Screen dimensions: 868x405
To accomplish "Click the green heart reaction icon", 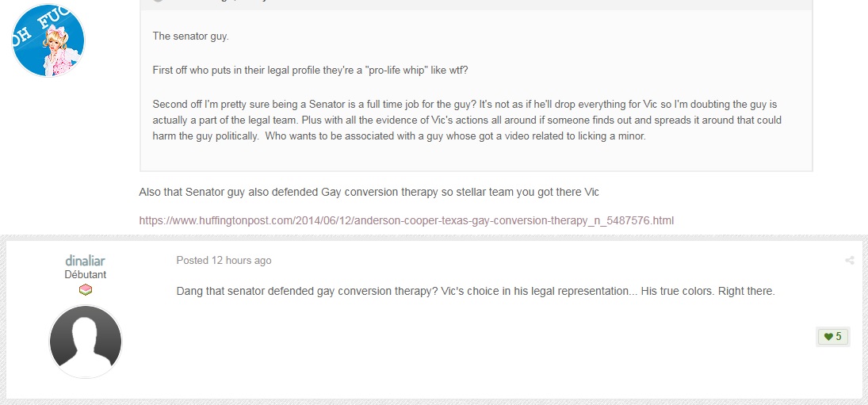I will click(x=828, y=336).
